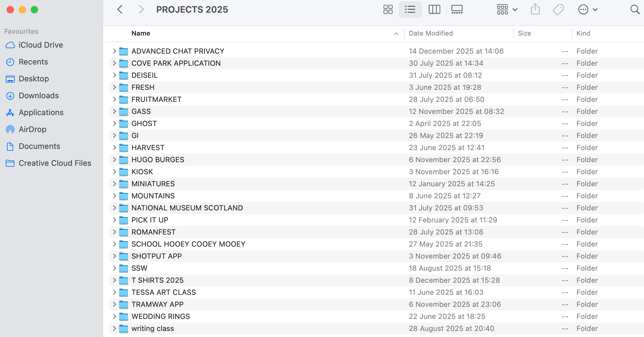
Task: Expand the TRAMWAY APP folder arrow
Action: coord(114,304)
